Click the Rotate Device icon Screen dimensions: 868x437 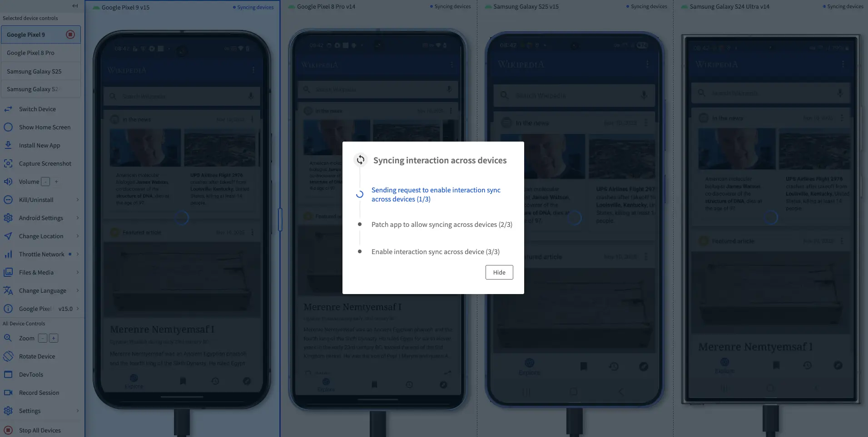point(8,356)
